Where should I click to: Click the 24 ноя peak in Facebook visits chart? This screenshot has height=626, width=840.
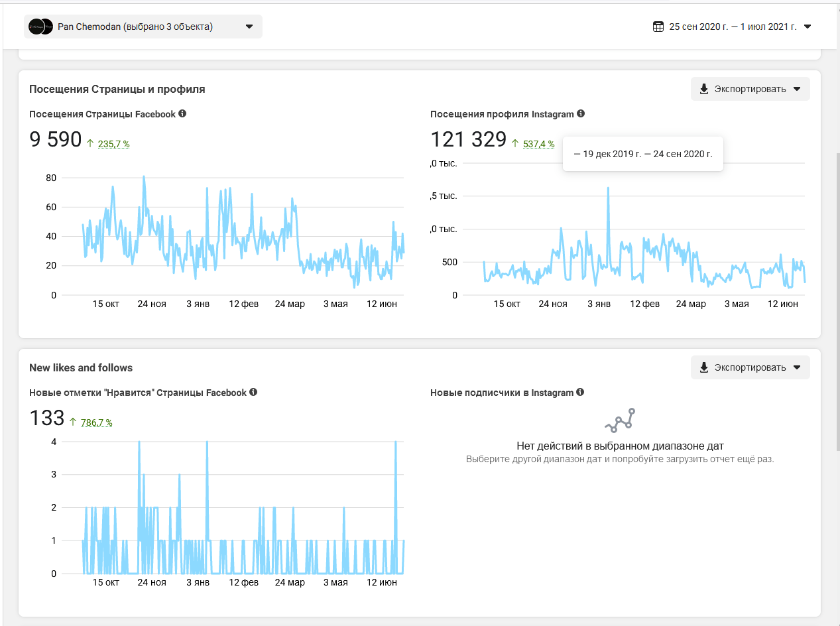click(144, 178)
